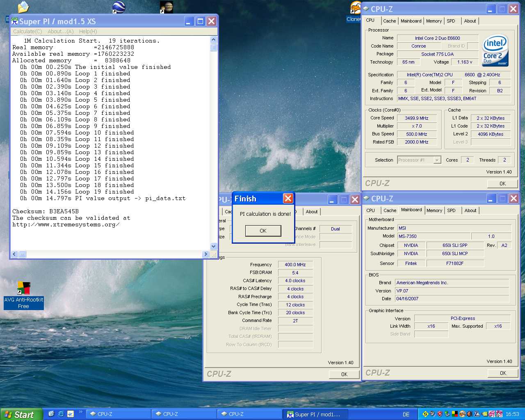Screen dimensions: 525x420
Task: Click the ZoneAlarm Z tray icon
Action: [477, 414]
